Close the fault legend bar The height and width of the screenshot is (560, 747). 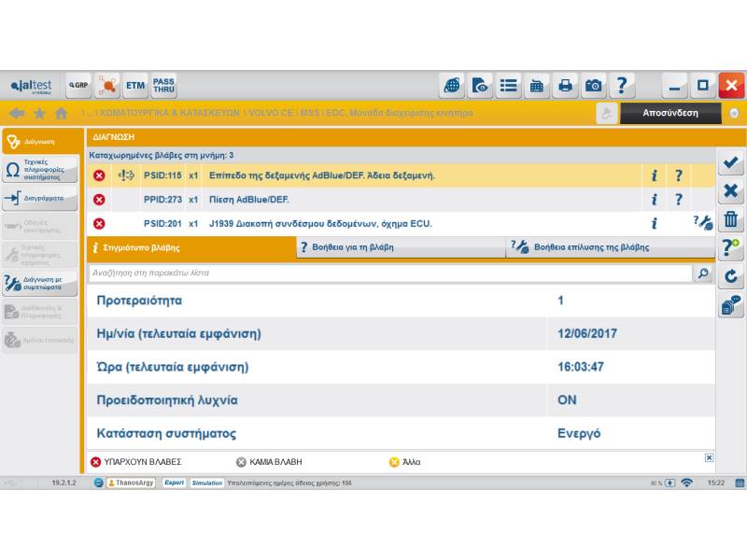pyautogui.click(x=709, y=457)
